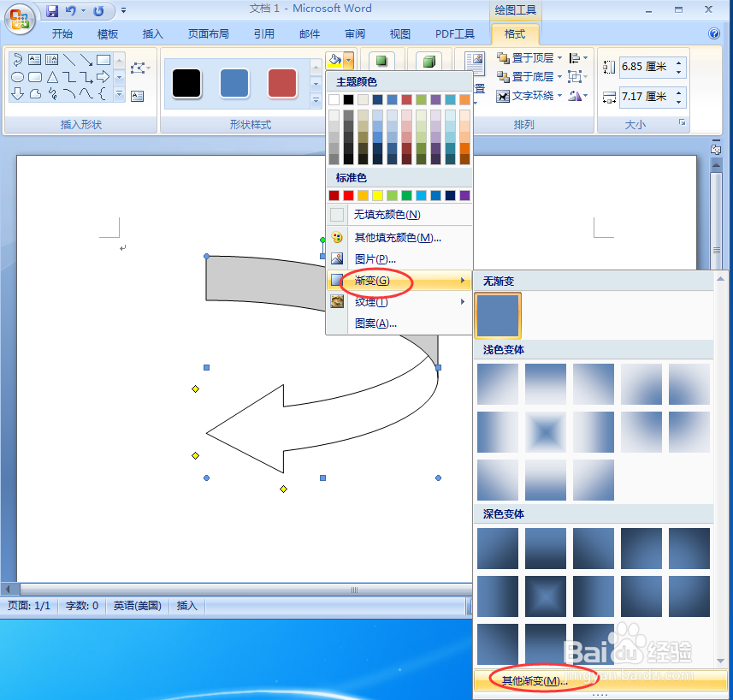Select the elbow connector shape
This screenshot has width=733, height=700.
tap(69, 77)
